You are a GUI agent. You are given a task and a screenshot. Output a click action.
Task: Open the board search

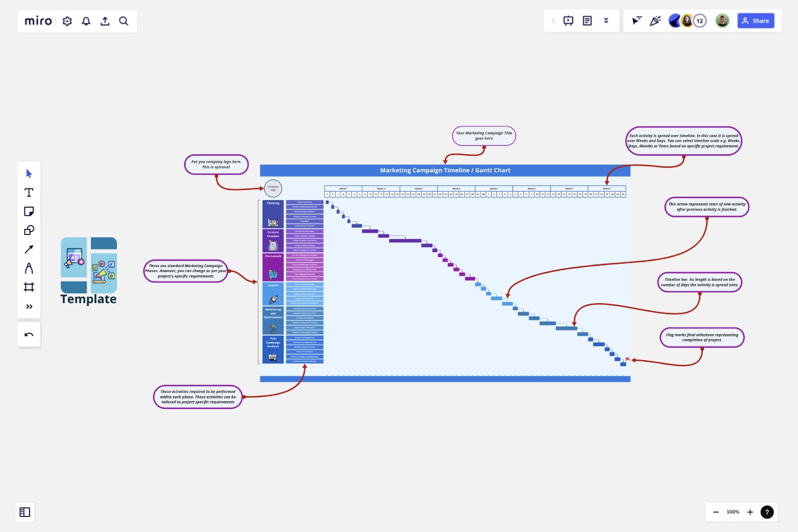[x=124, y=21]
